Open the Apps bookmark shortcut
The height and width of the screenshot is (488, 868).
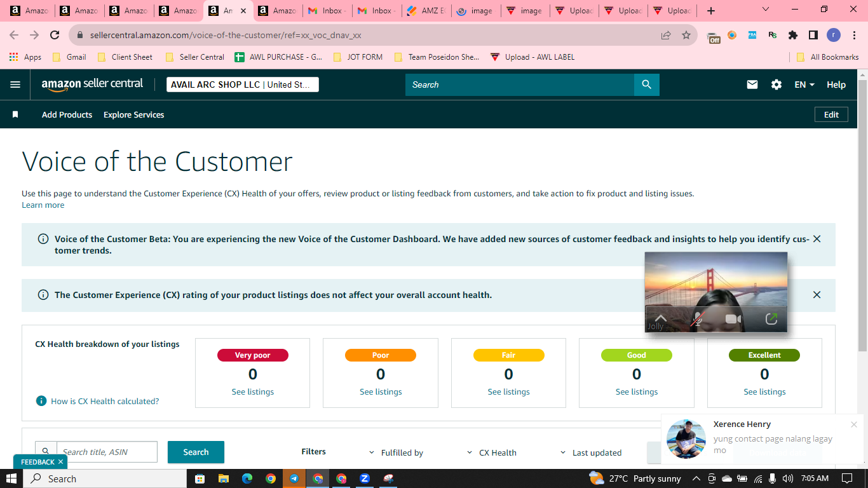(25, 57)
